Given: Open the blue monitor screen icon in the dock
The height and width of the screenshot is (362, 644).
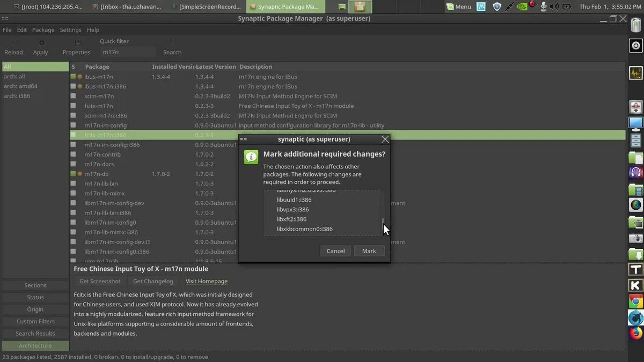Looking at the screenshot, I should pos(636,123).
